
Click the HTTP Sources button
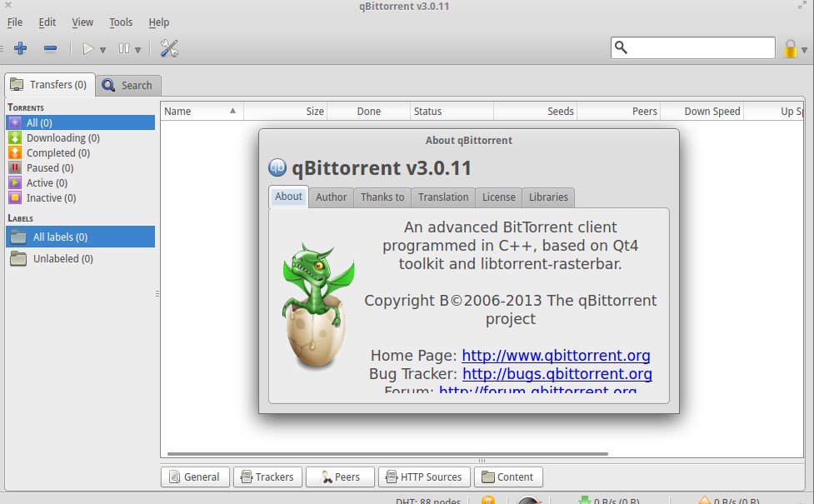424,477
